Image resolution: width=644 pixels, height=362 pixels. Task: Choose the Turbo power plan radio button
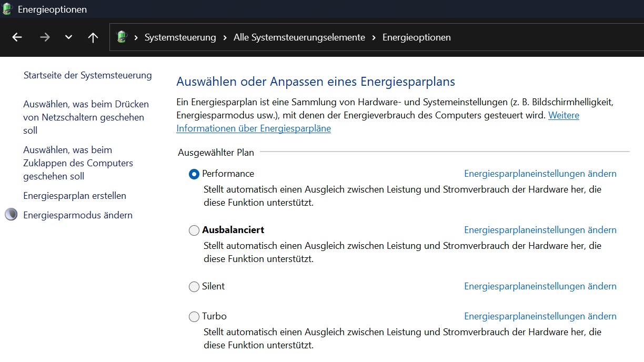[x=194, y=317]
